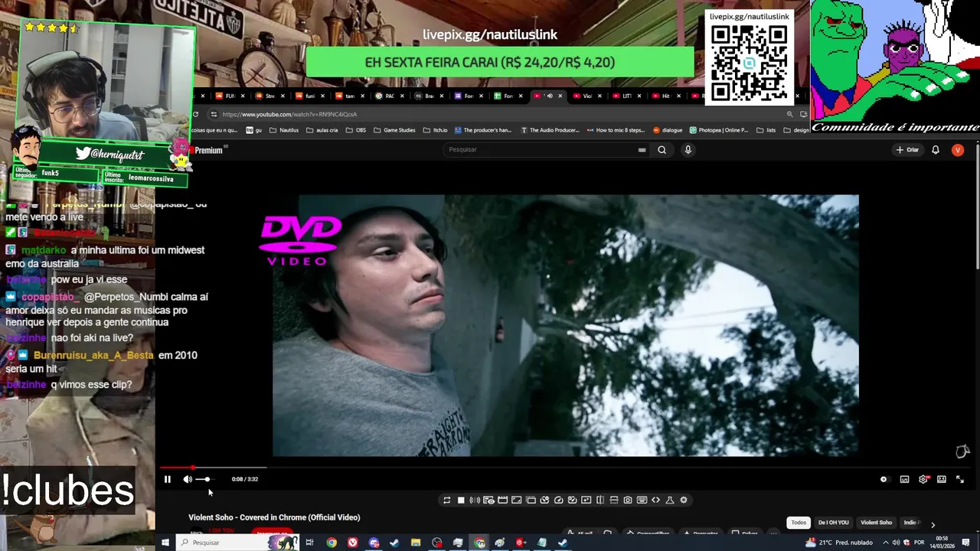Click the video title Violent Soho - Covered in Chrome
This screenshot has height=551, width=980.
pos(274,517)
